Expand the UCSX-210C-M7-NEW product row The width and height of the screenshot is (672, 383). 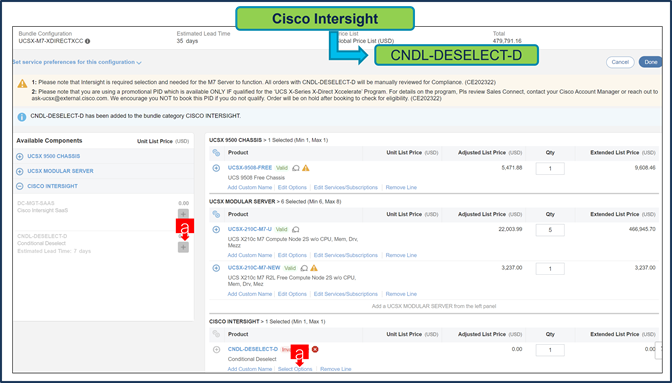point(216,268)
